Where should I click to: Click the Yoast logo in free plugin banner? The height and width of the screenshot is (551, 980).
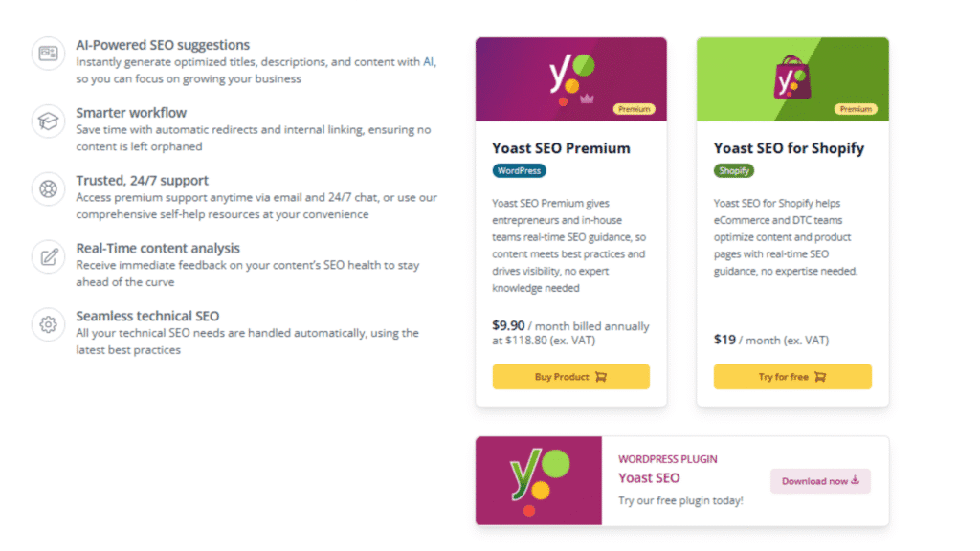(536, 478)
